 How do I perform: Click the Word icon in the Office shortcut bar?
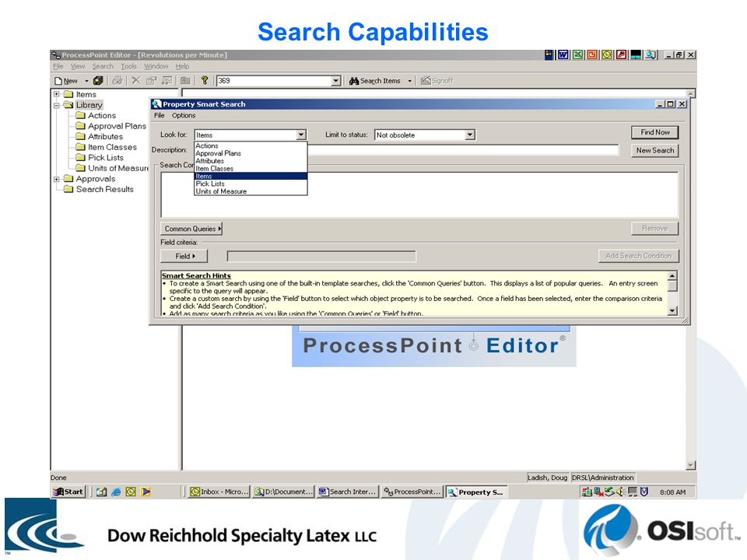coord(563,54)
